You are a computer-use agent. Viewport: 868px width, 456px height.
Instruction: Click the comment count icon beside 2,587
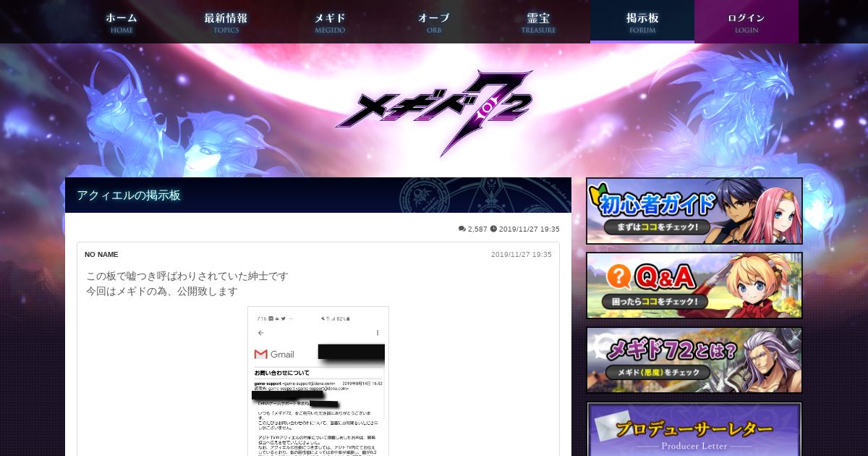(x=462, y=229)
